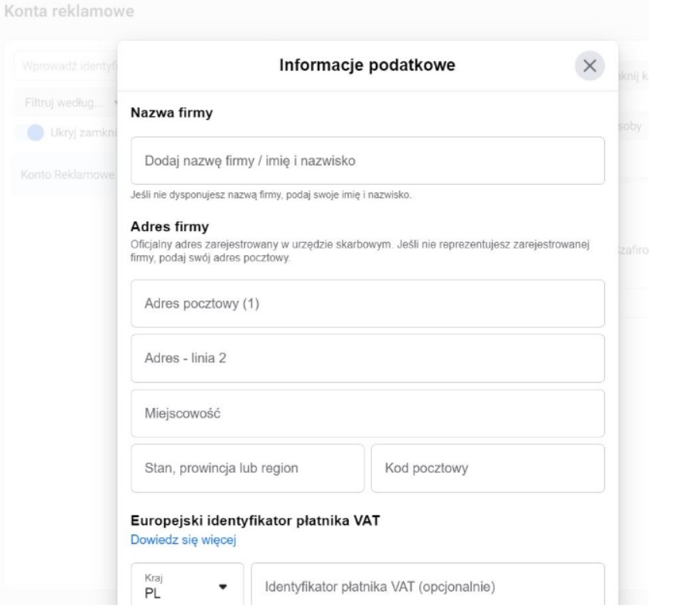Toggle the Ukryj zamknięte switch
The image size is (676, 616).
coord(36,132)
